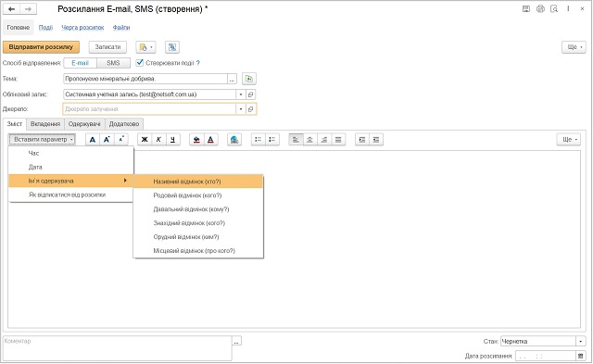Insert a hyperlink with the globe icon
This screenshot has width=593, height=364.
[234, 140]
